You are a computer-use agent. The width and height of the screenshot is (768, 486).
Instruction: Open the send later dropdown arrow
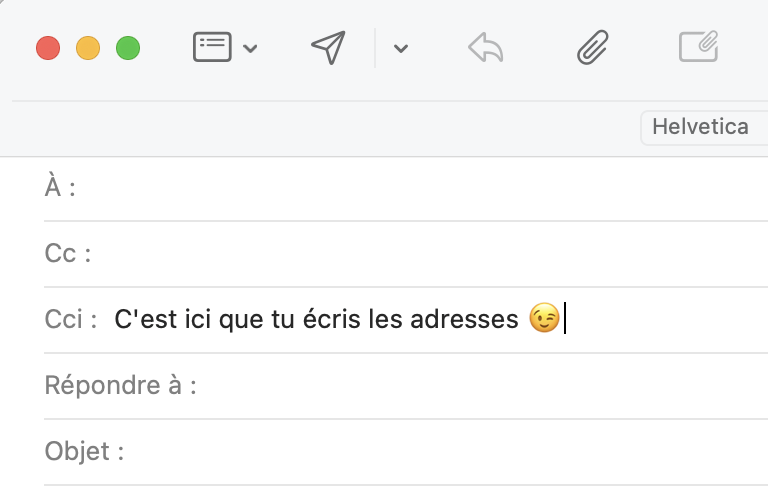pyautogui.click(x=401, y=48)
